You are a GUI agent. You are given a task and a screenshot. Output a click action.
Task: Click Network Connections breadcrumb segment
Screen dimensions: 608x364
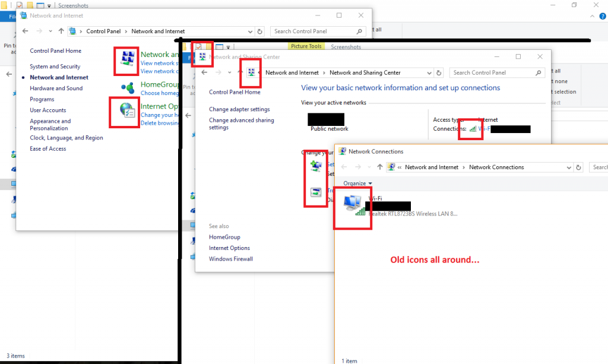point(496,167)
